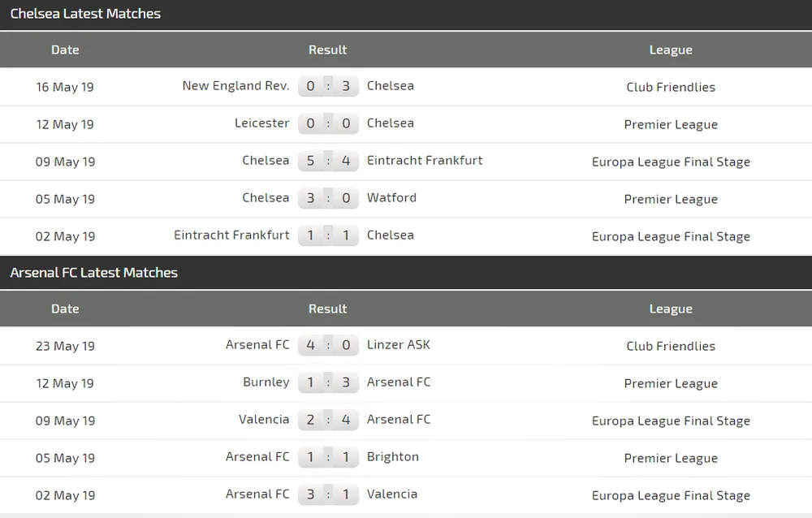This screenshot has width=812, height=518.
Task: Click Valencia in the 02 May Arsenal row
Action: click(x=391, y=494)
